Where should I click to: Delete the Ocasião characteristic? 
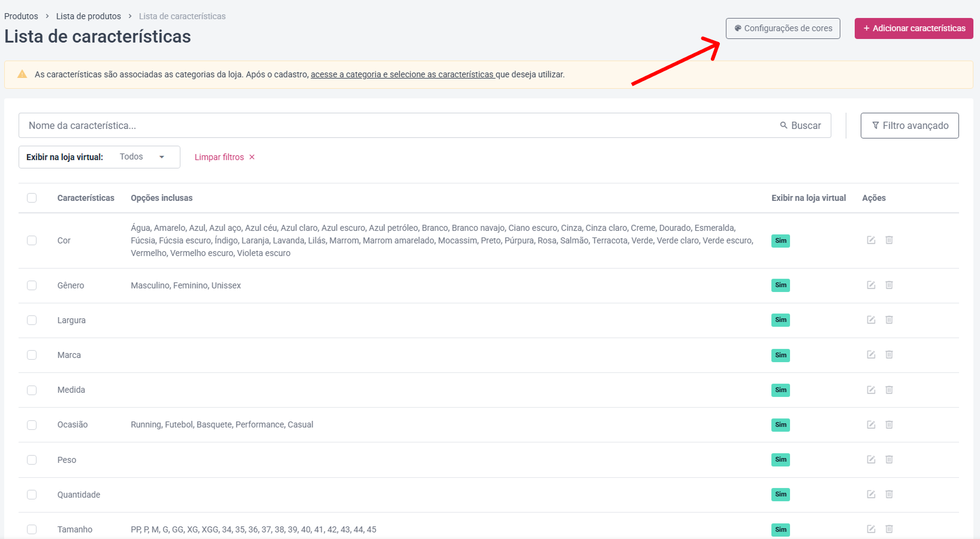pyautogui.click(x=889, y=424)
